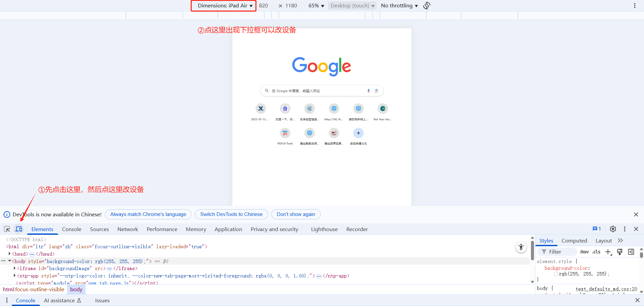This screenshot has height=306, width=644.
Task: Expand the iframe backgroundImage node
Action: pos(14,268)
